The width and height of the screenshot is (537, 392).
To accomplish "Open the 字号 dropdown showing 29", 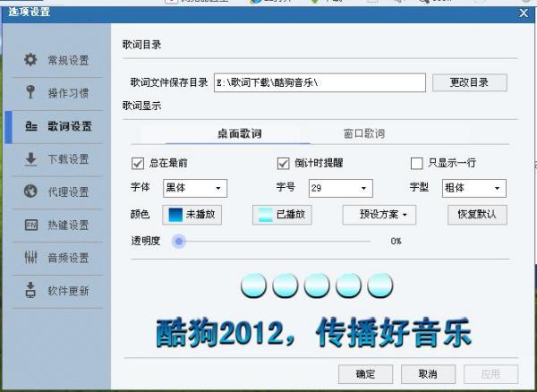I will 340,188.
